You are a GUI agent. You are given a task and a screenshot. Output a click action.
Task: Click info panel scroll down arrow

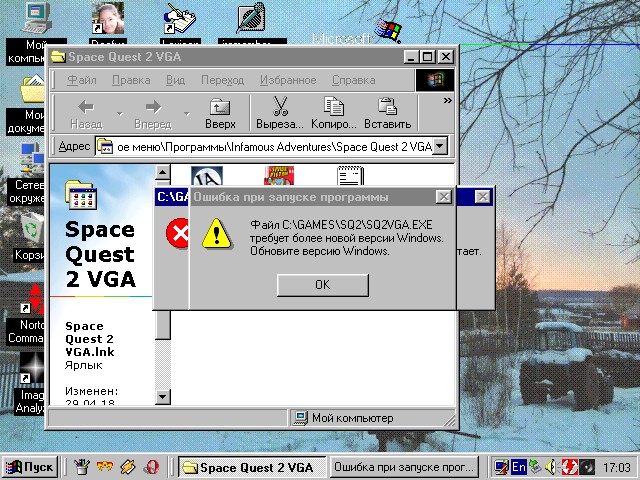(163, 396)
